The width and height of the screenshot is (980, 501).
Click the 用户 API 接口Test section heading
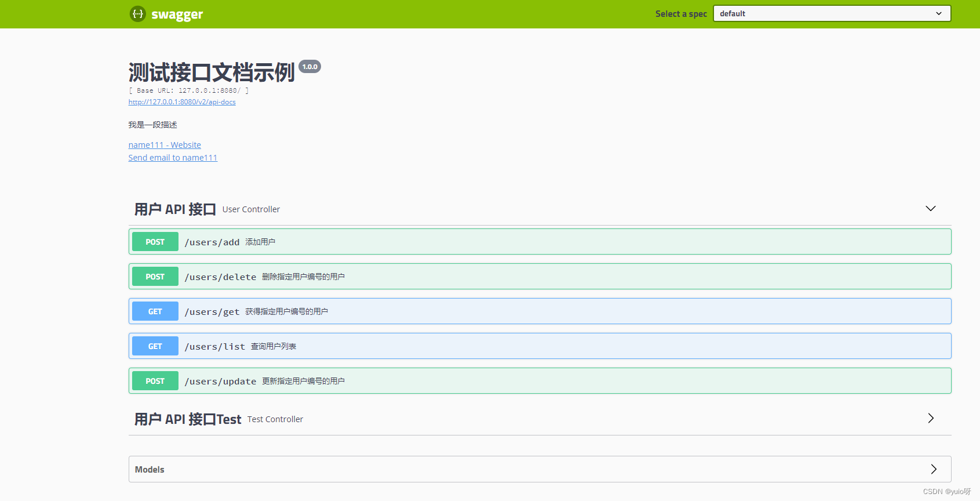click(x=188, y=419)
